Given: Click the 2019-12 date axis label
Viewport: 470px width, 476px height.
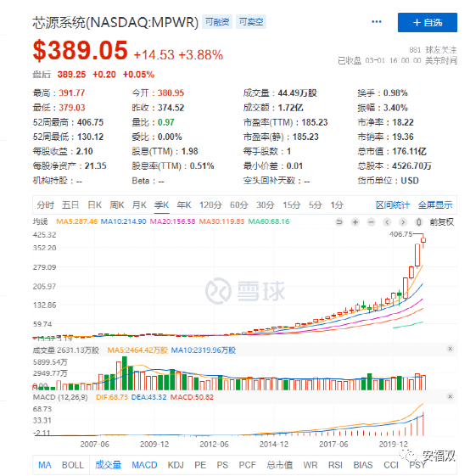Looking at the screenshot, I should point(393,445).
